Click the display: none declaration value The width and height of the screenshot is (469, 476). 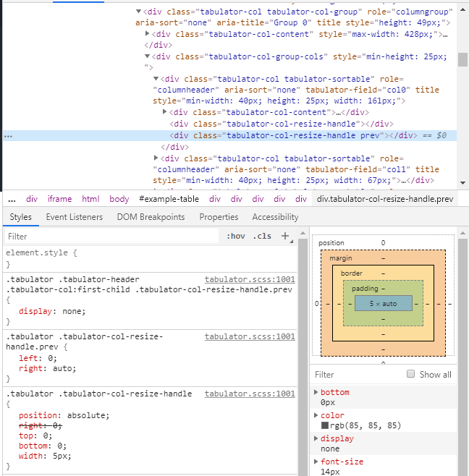(x=73, y=311)
